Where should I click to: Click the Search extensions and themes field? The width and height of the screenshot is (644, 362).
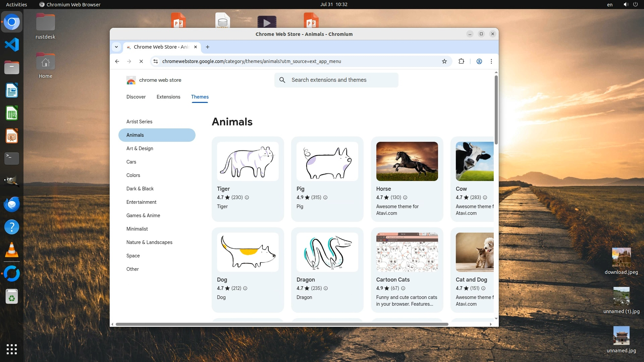(336, 80)
